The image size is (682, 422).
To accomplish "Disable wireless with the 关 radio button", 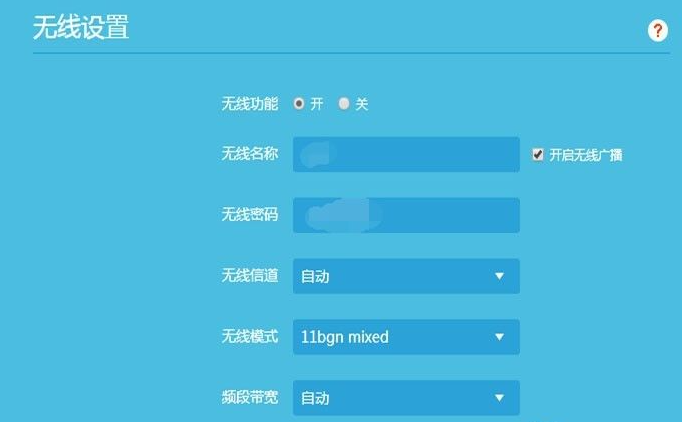I will (344, 103).
